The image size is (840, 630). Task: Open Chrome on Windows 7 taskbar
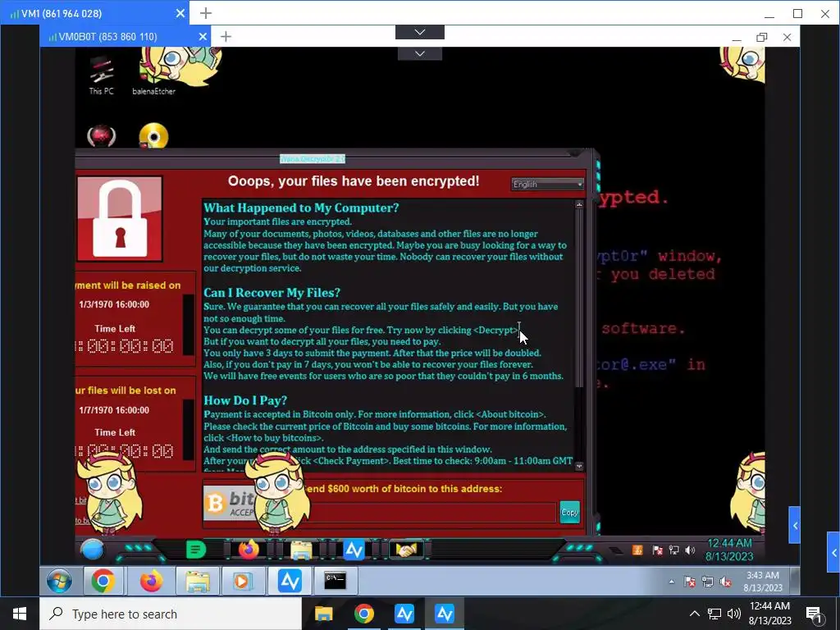(x=103, y=581)
